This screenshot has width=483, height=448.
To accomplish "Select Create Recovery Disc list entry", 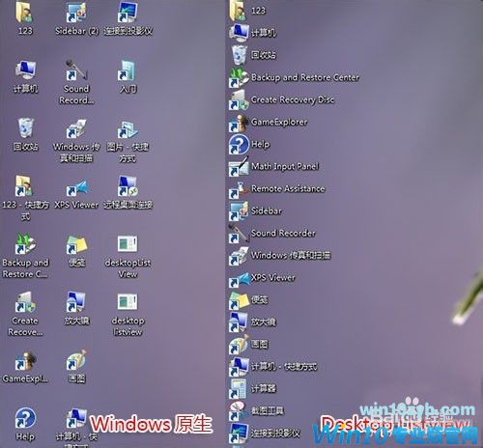I will [282, 99].
